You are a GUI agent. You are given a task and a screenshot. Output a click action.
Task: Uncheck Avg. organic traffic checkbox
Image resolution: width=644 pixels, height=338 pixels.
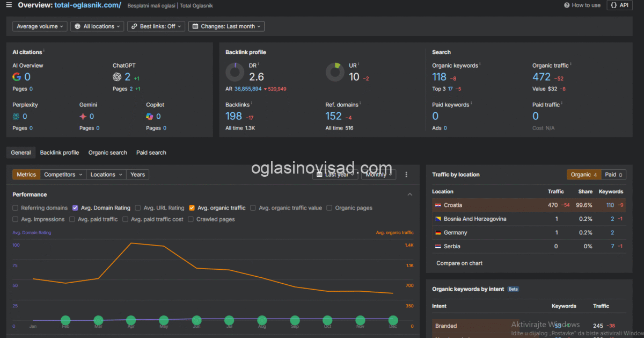[x=192, y=208]
